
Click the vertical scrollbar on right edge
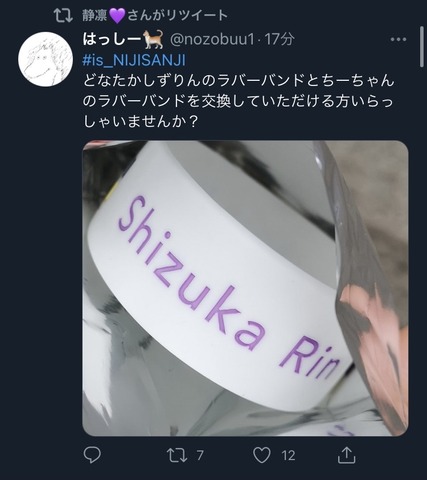[x=422, y=48]
